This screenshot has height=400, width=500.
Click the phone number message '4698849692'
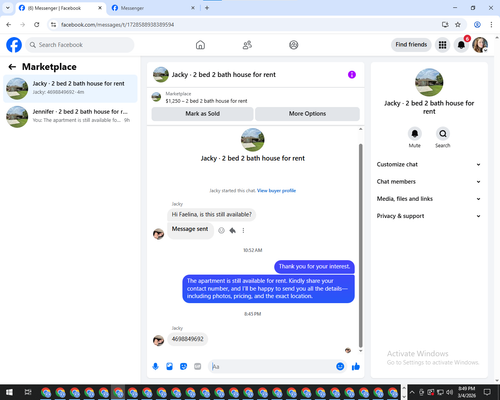[x=187, y=339]
